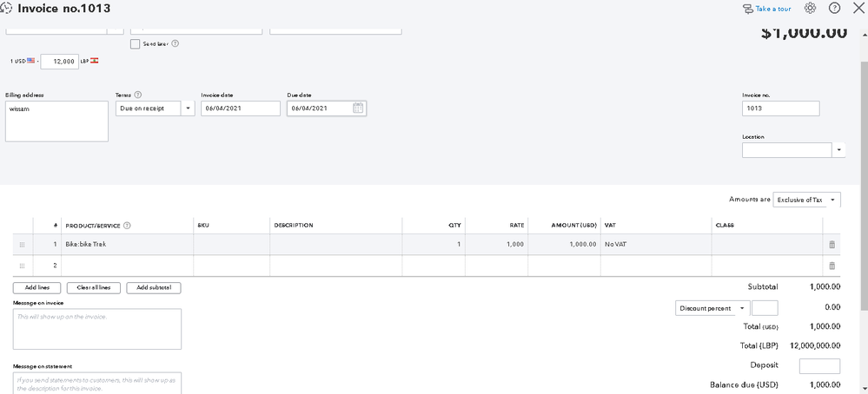Viewport: 868px width, 394px height.
Task: Open the settings gear icon
Action: pyautogui.click(x=810, y=9)
